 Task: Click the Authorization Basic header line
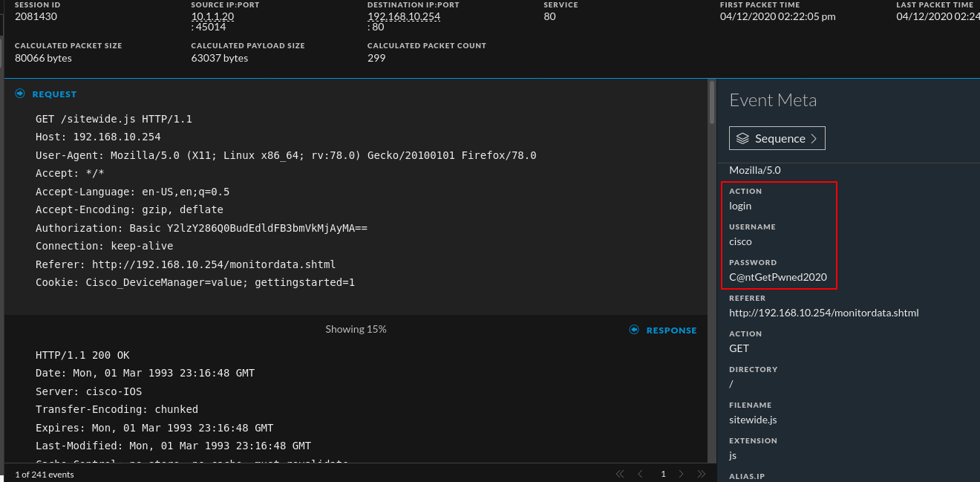(x=201, y=228)
